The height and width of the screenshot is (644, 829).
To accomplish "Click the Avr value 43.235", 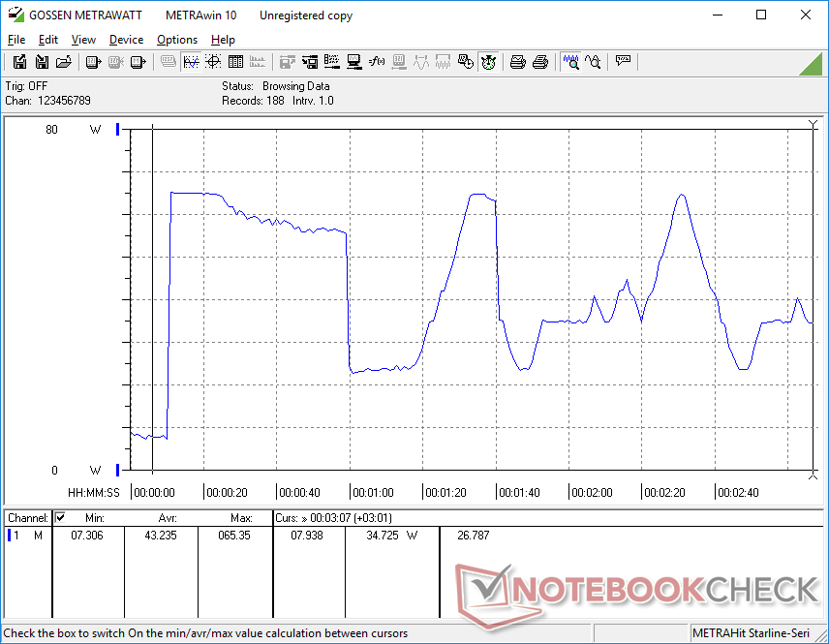I will (161, 536).
